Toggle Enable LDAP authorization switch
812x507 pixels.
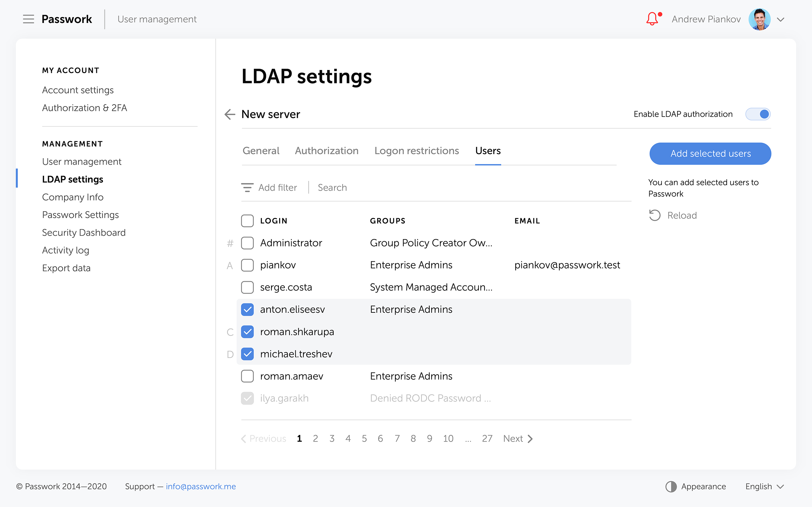(758, 114)
